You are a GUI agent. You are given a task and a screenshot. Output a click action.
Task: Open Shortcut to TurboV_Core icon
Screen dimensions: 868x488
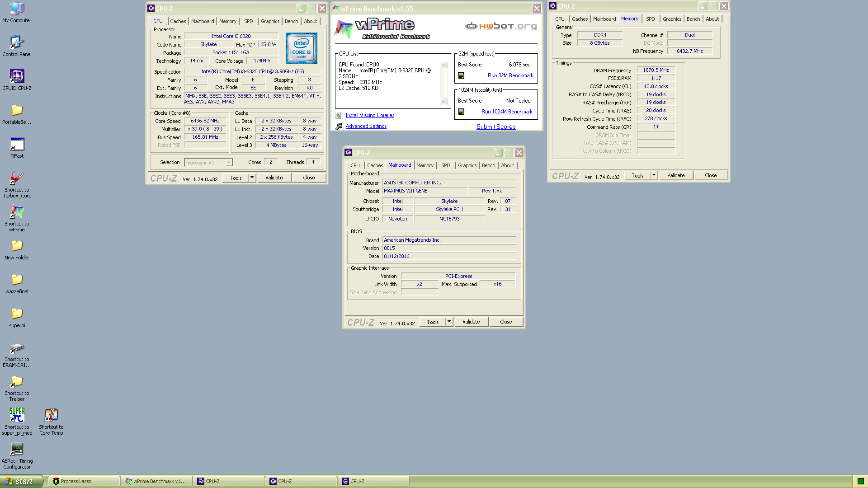point(17,184)
